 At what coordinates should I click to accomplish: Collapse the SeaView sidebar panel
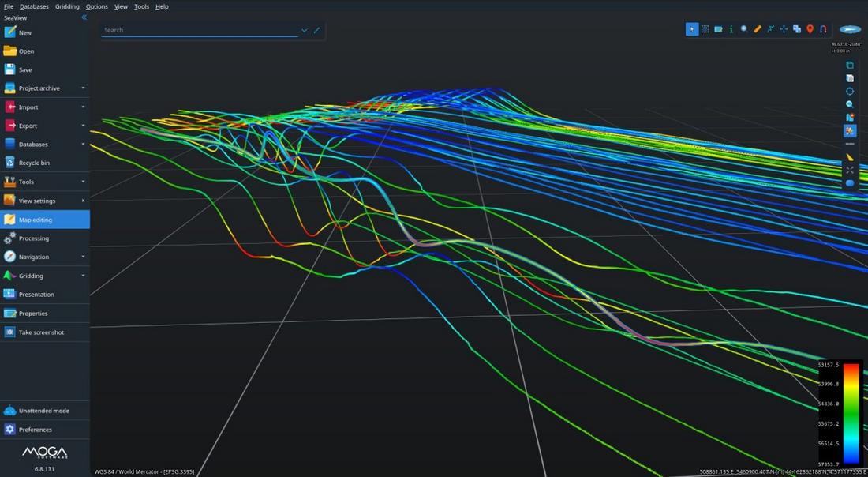click(x=84, y=17)
